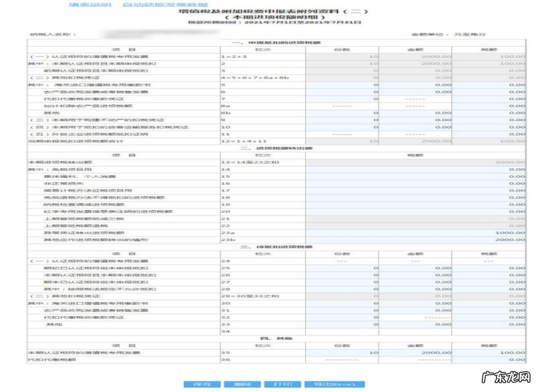Click row 14 免税项目用 税额 field

pos(416,169)
